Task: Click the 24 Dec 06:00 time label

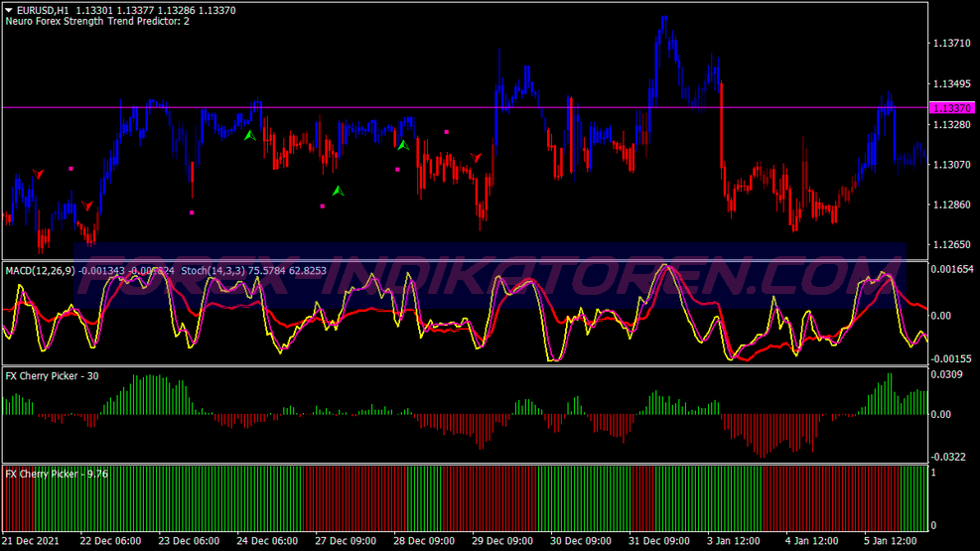Action: [x=267, y=540]
